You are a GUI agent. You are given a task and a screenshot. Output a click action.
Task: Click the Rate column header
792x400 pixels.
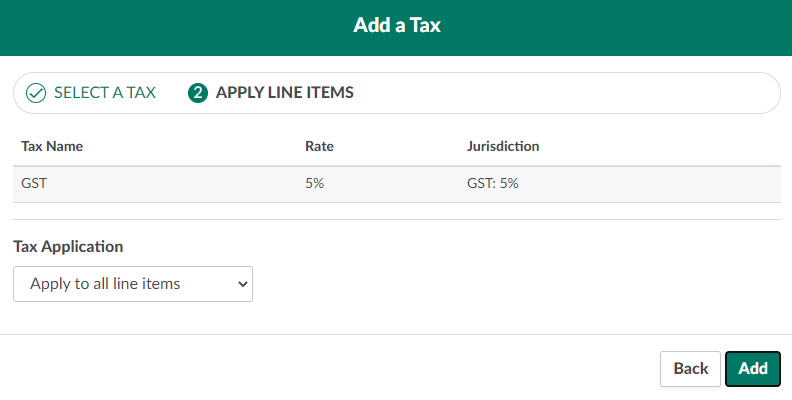(x=319, y=146)
